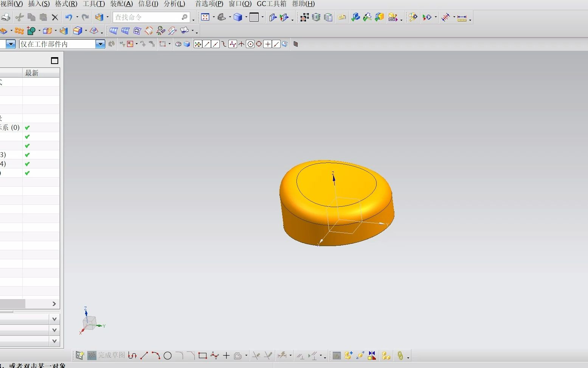
Task: Expand the second collapsed panel chevron
Action: point(54,330)
